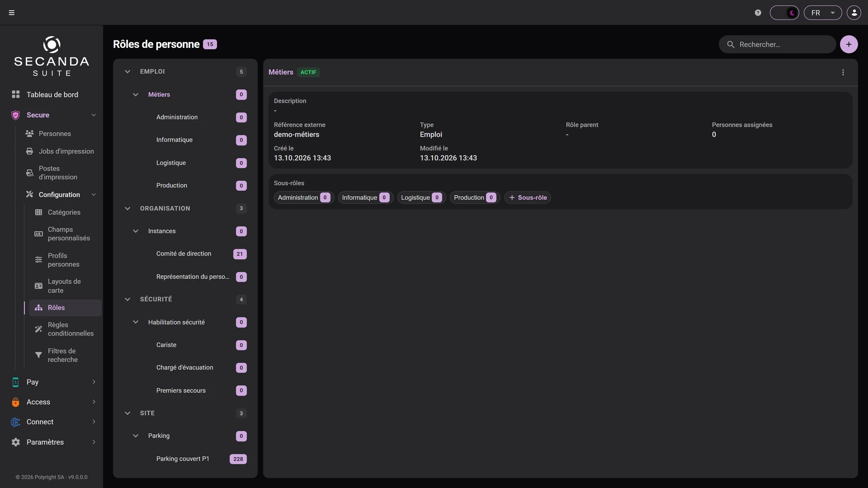
Task: Select Parking couvert P1 role
Action: tap(185, 459)
